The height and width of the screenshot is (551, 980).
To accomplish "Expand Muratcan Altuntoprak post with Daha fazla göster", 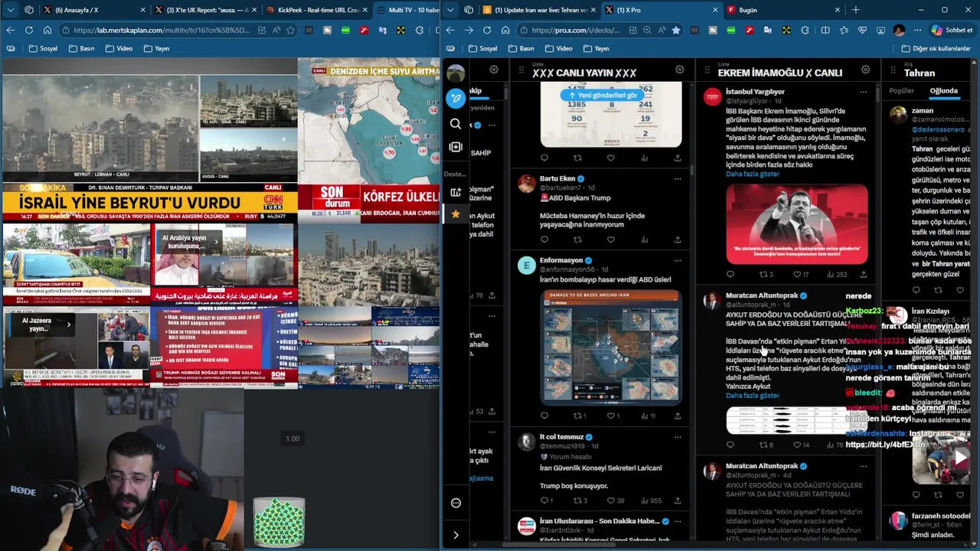I will pos(753,396).
